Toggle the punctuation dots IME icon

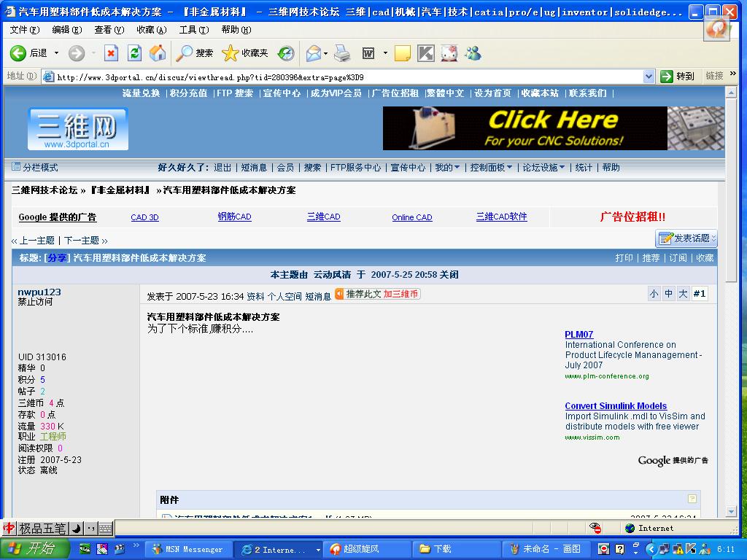pyautogui.click(x=91, y=528)
